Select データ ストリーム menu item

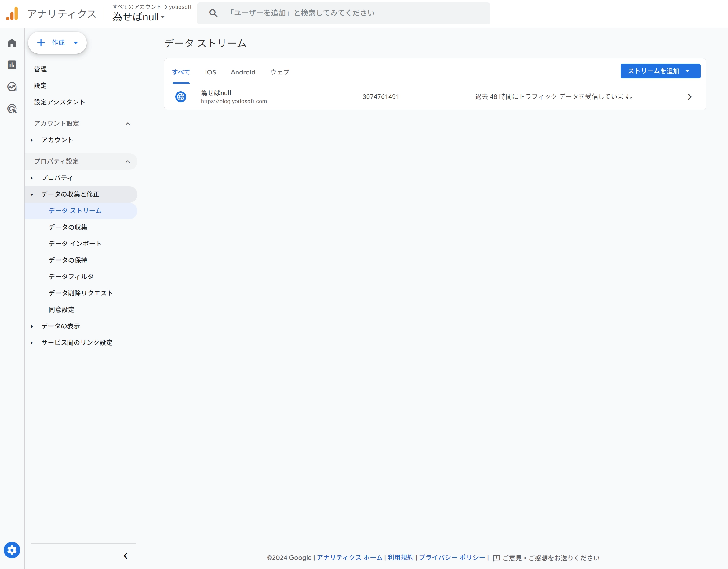pyautogui.click(x=81, y=211)
